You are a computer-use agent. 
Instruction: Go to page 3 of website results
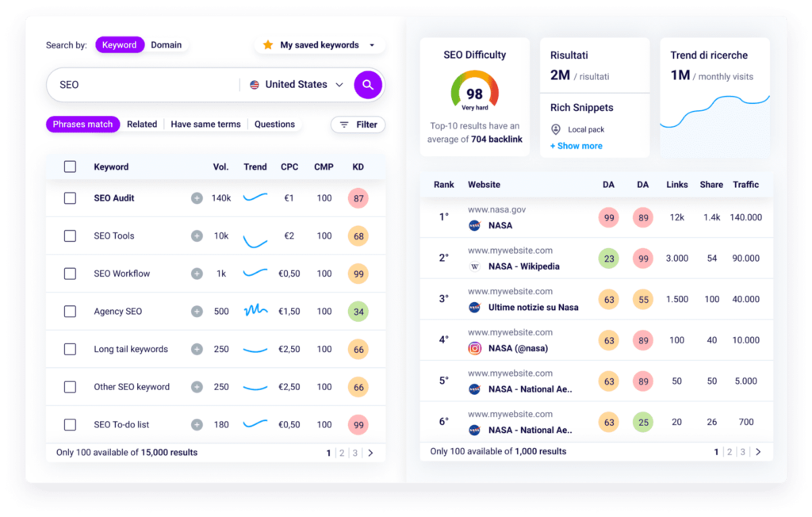[742, 452]
